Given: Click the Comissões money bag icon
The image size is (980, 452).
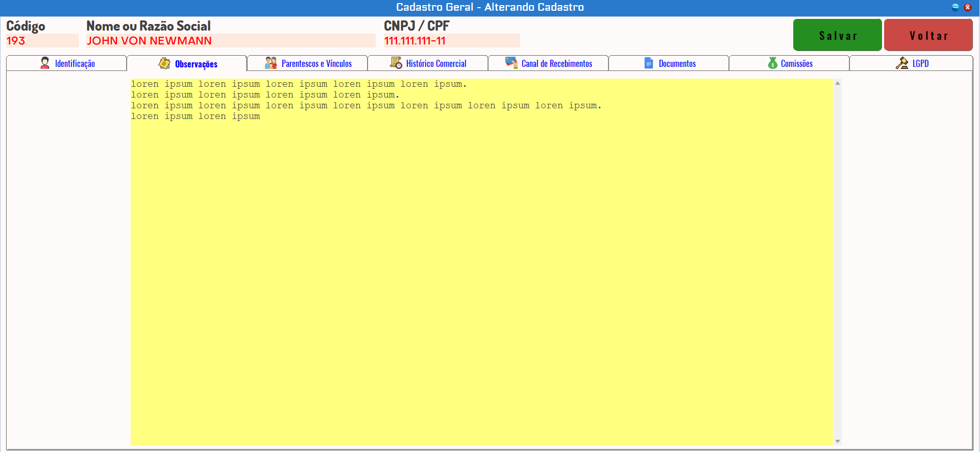Looking at the screenshot, I should [773, 63].
